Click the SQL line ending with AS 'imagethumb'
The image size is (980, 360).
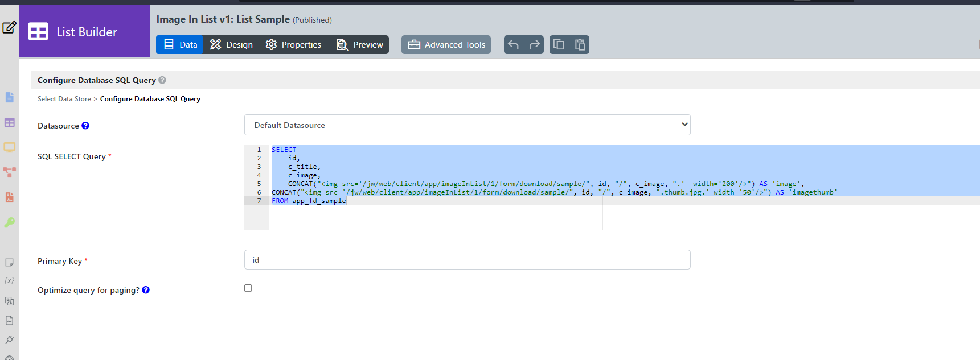[554, 192]
